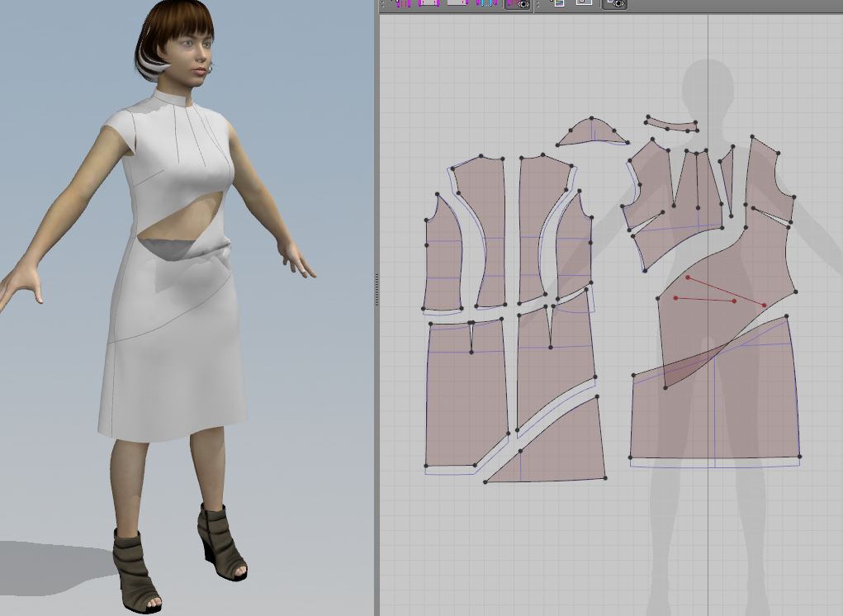Image resolution: width=843 pixels, height=616 pixels.
Task: Click the gray seam icon with magenta ends
Action: [457, 3]
